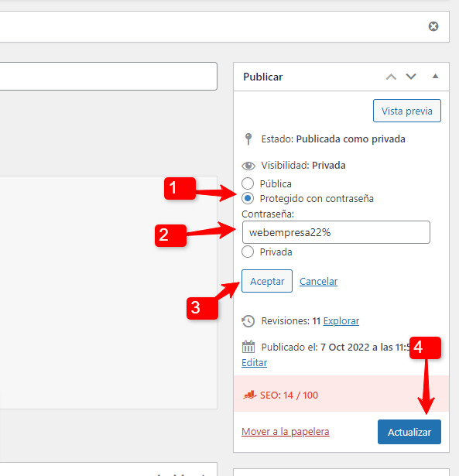The height and width of the screenshot is (476, 459).
Task: Click the Actualizar button
Action: coord(409,432)
